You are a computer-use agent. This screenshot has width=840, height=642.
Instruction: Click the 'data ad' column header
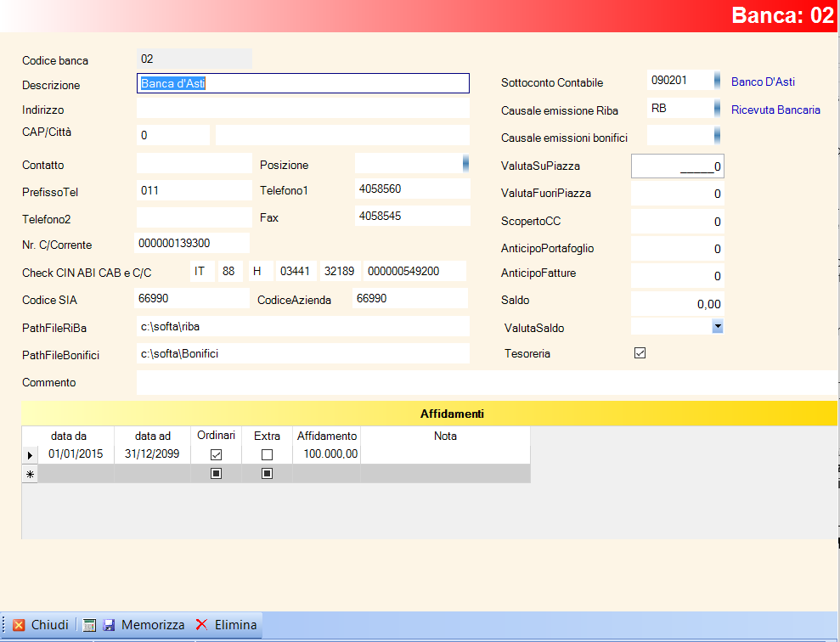pyautogui.click(x=153, y=436)
